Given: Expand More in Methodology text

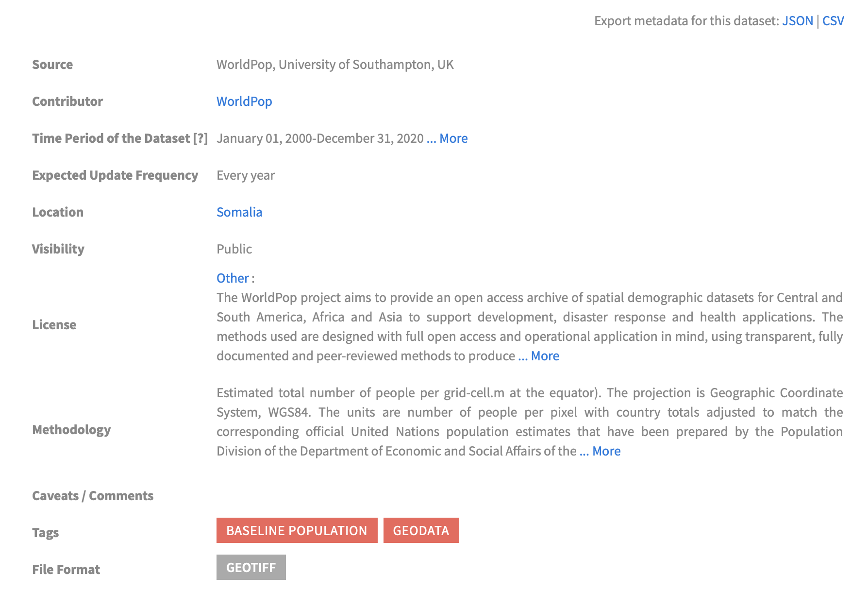Looking at the screenshot, I should 600,451.
